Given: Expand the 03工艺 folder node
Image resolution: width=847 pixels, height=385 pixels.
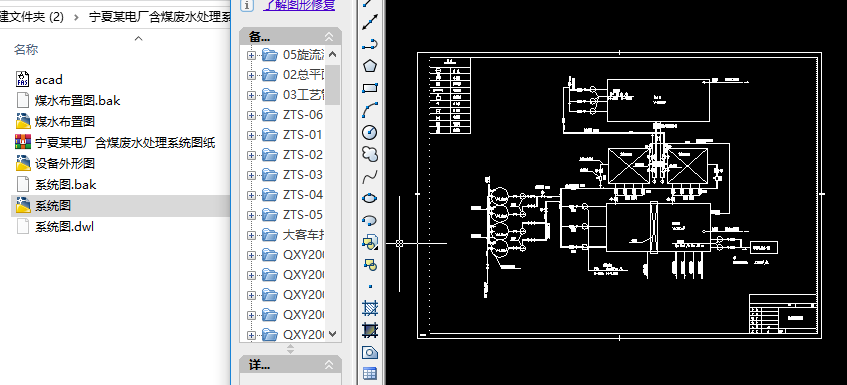Looking at the screenshot, I should pyautogui.click(x=251, y=95).
